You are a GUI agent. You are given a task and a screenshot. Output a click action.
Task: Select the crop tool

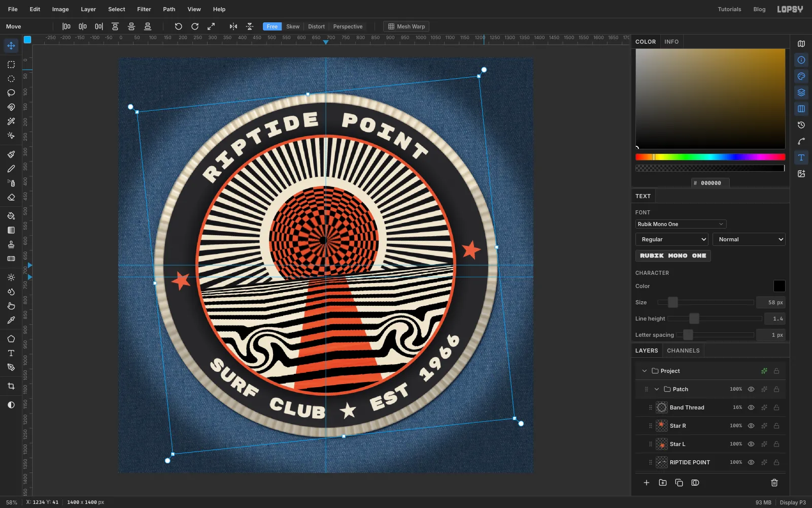[11, 386]
